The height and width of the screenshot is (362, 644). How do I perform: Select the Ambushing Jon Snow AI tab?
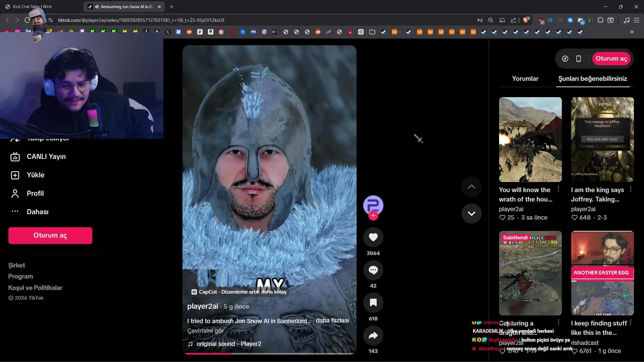(x=124, y=7)
